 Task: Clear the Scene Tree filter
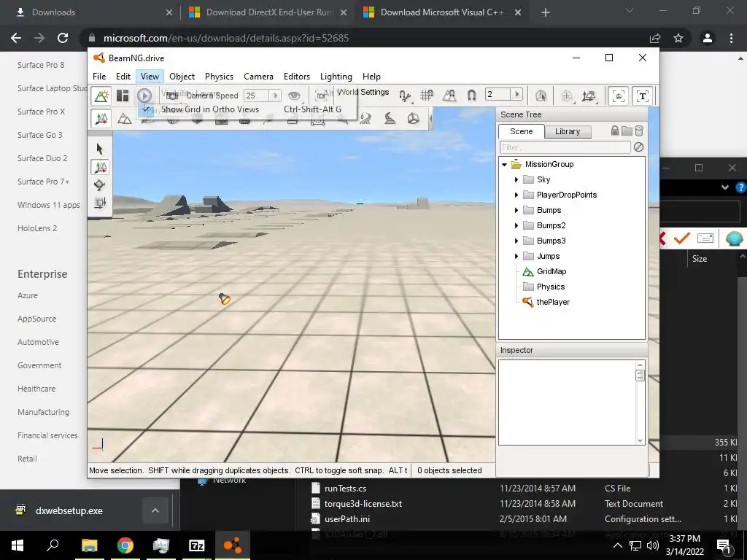[x=638, y=147]
